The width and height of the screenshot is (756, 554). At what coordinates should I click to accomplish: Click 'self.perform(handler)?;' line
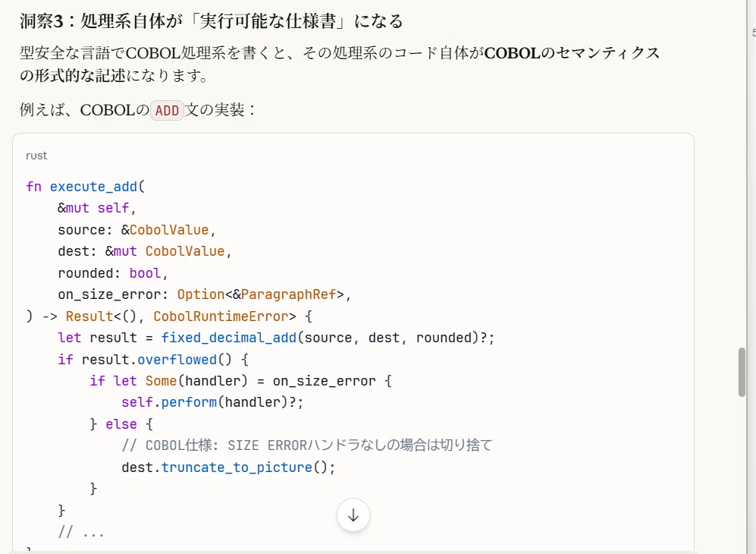click(x=212, y=402)
